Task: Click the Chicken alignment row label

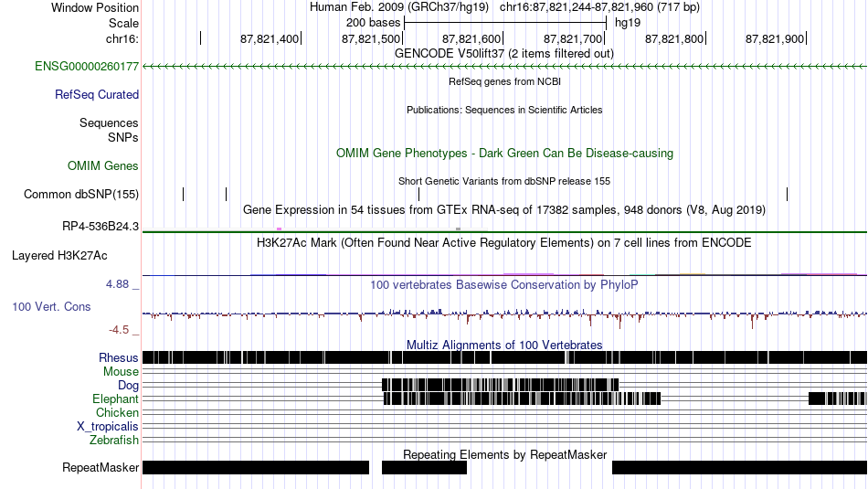Action: (x=117, y=412)
